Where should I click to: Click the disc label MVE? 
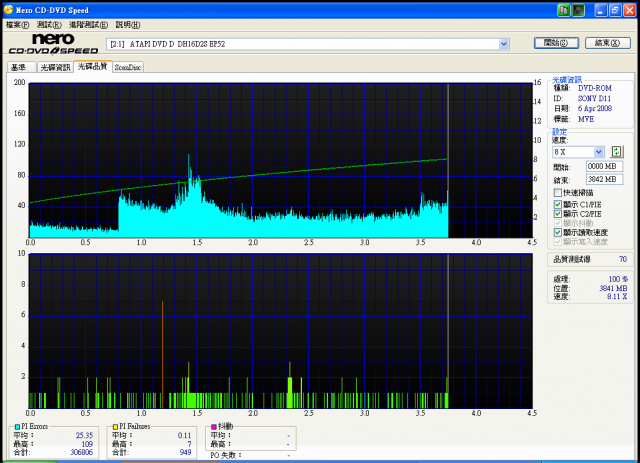click(x=586, y=119)
